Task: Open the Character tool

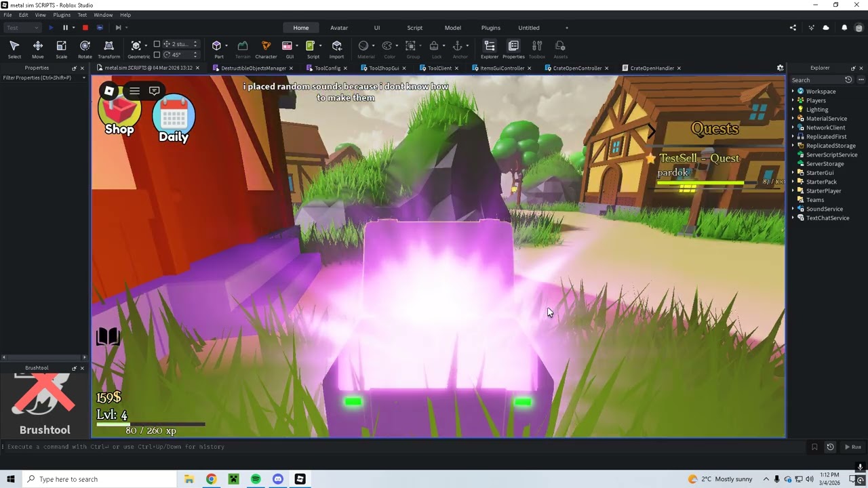Action: tap(266, 49)
